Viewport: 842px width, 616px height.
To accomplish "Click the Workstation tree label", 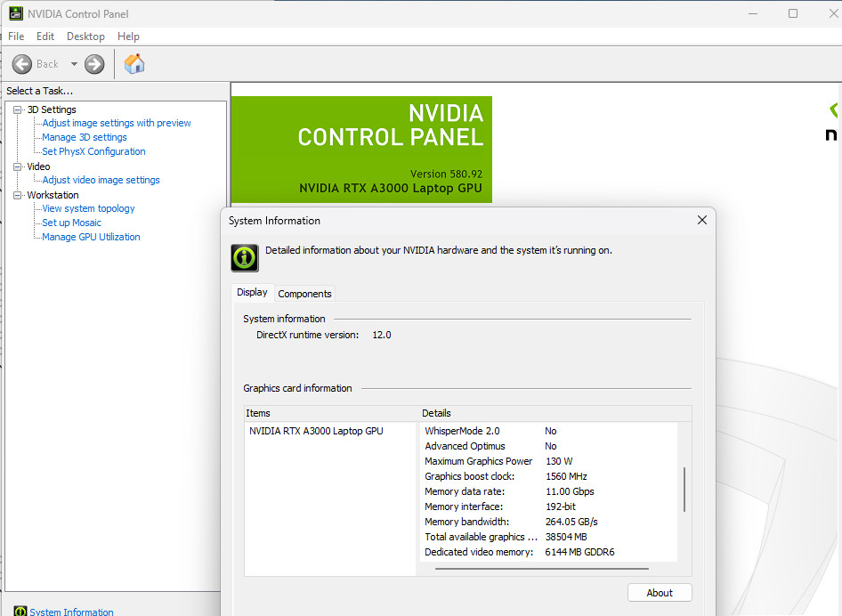I will [53, 195].
